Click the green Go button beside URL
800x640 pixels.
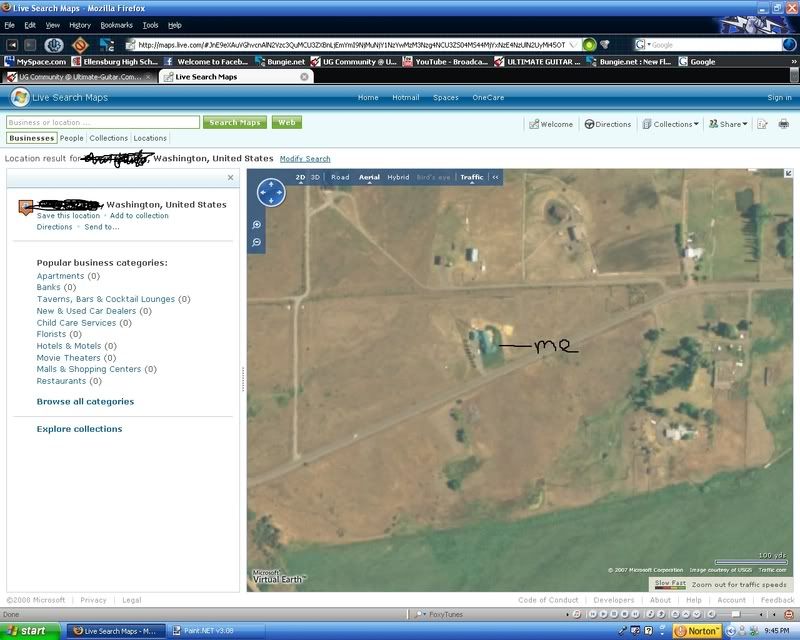pyautogui.click(x=589, y=45)
